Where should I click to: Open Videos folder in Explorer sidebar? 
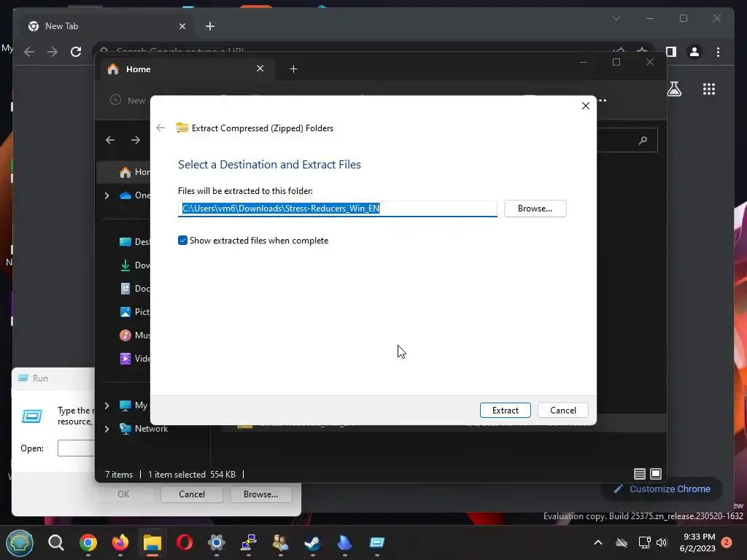pyautogui.click(x=134, y=359)
